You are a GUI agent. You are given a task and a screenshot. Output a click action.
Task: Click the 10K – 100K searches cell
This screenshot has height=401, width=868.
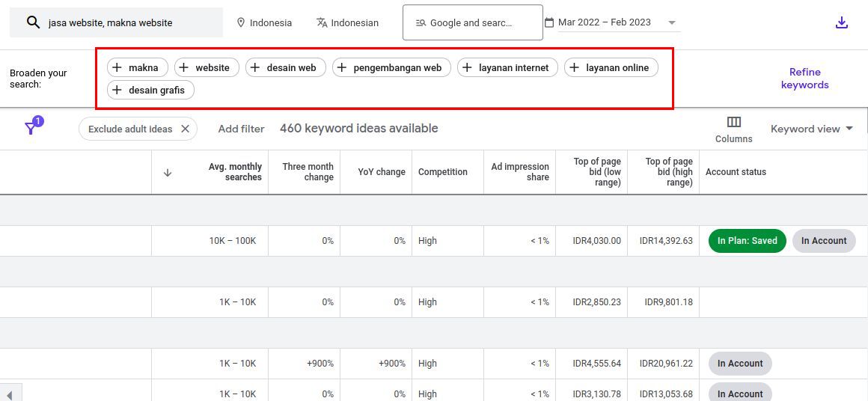tap(233, 241)
